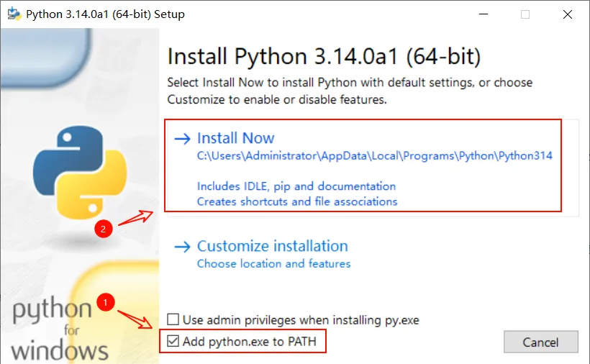Click the Python logo image in sidebar
Image resolution: width=590 pixels, height=364 pixels.
pyautogui.click(x=80, y=172)
